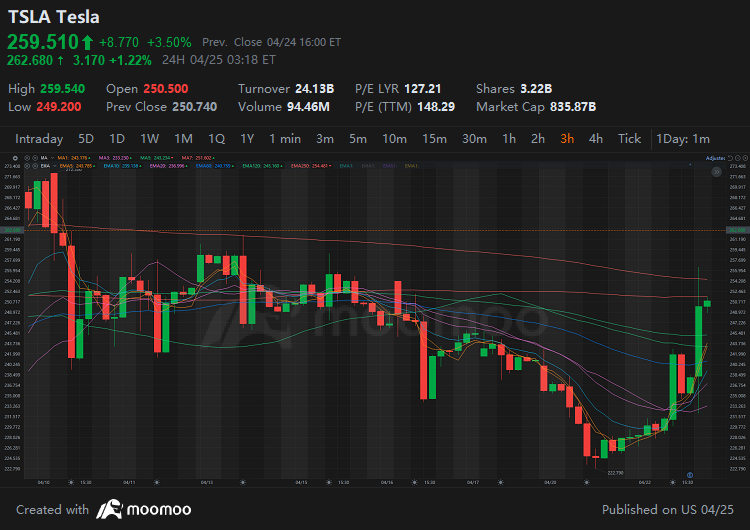Click the EMA60 legend value
Screen dimensions: 750x530
(x=214, y=166)
